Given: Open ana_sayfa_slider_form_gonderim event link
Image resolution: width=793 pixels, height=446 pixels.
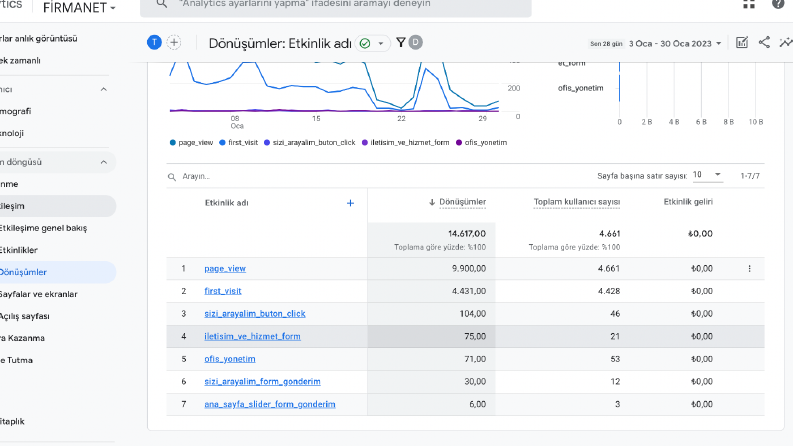Looking at the screenshot, I should coord(270,405).
